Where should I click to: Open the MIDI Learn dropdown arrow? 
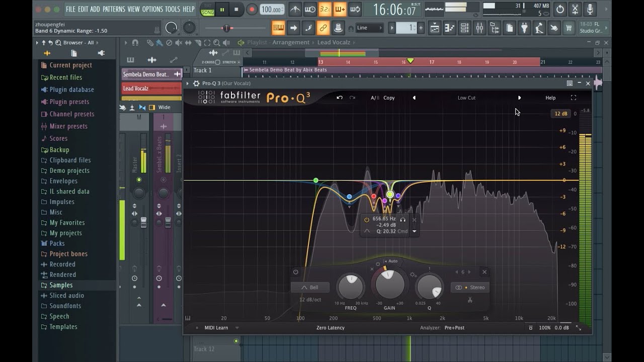[x=237, y=328]
